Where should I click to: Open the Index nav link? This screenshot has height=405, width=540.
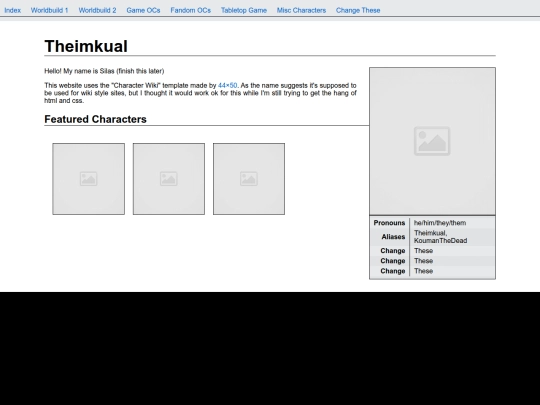tap(12, 10)
